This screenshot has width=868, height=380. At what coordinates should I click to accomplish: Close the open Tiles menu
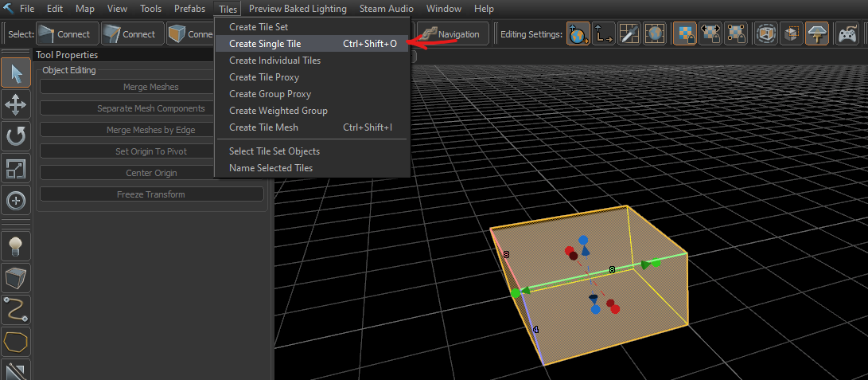(x=228, y=9)
